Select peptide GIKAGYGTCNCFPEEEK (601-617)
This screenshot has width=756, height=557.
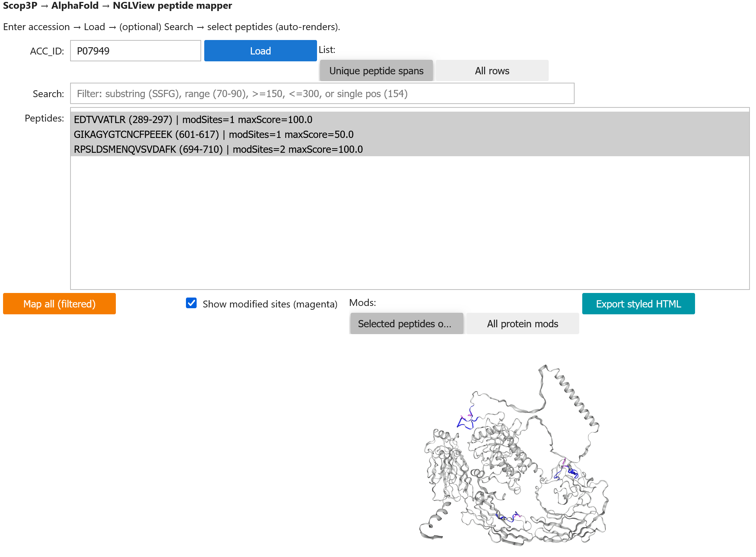click(213, 134)
